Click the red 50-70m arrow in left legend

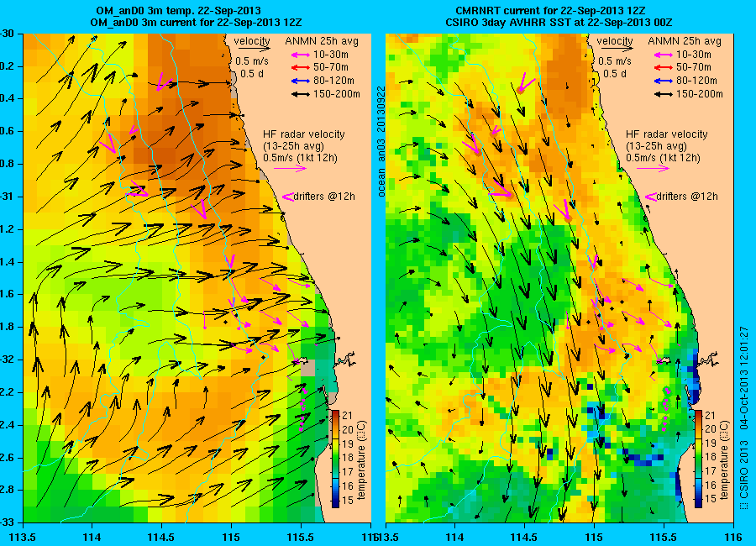click(x=301, y=68)
